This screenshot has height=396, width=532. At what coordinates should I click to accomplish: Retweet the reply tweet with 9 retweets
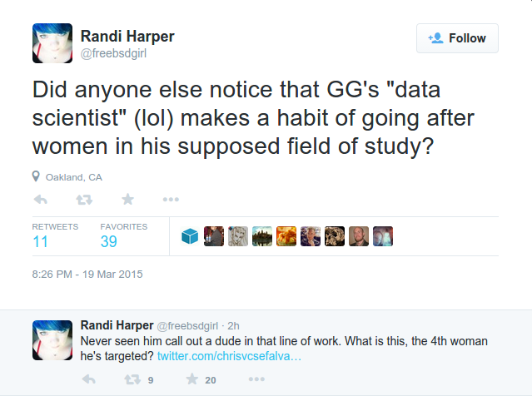point(132,379)
